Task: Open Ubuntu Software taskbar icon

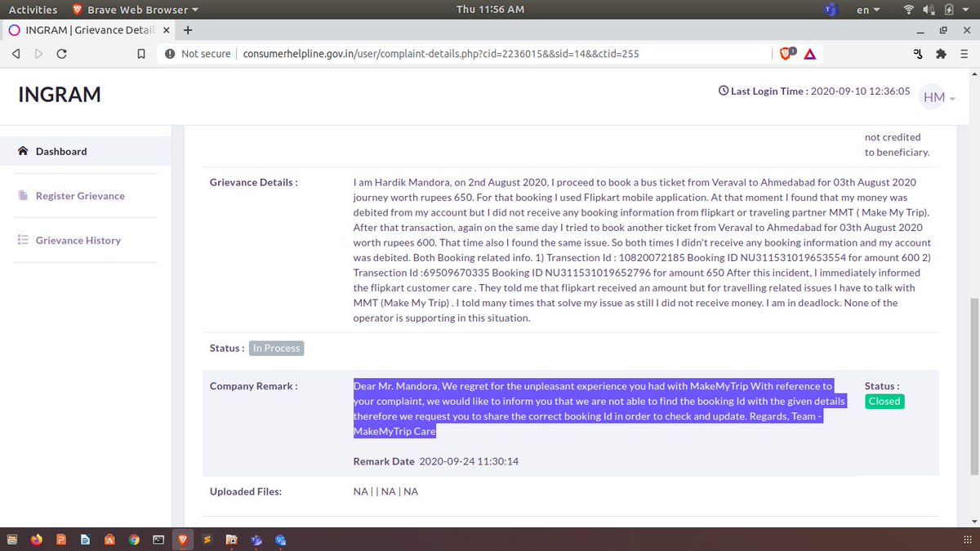Action: click(109, 540)
